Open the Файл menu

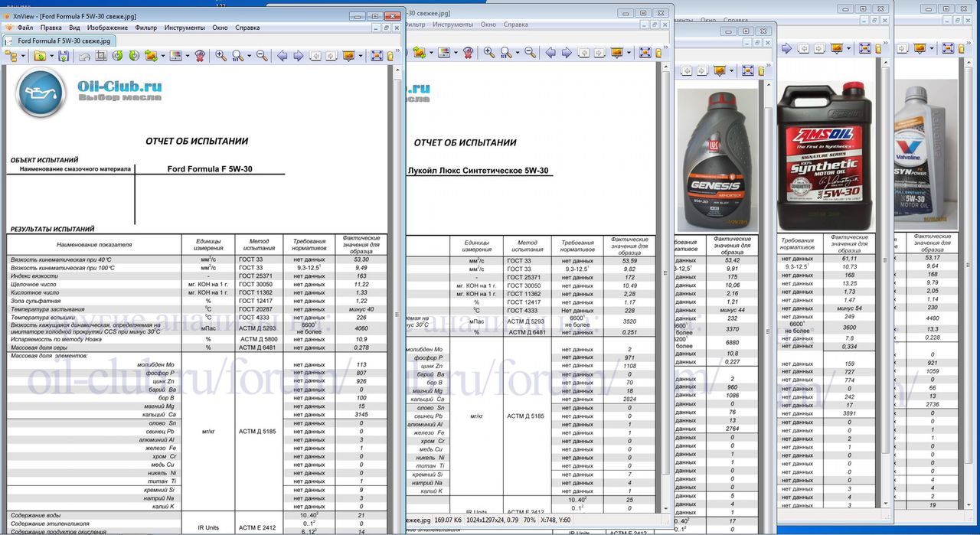[24, 28]
